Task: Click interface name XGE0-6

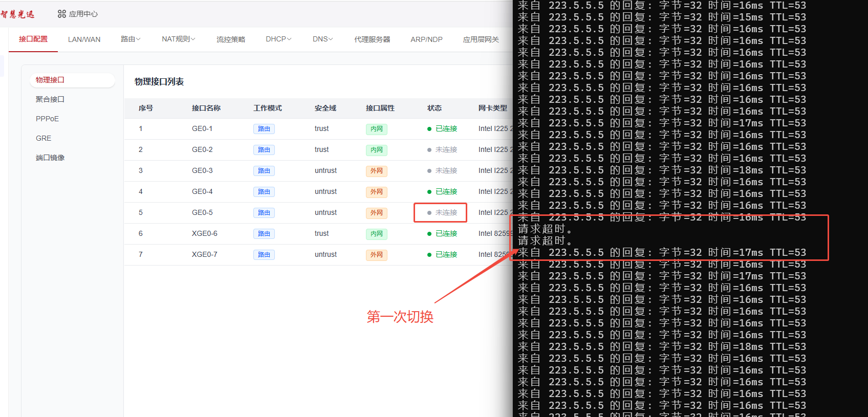Action: [x=205, y=233]
